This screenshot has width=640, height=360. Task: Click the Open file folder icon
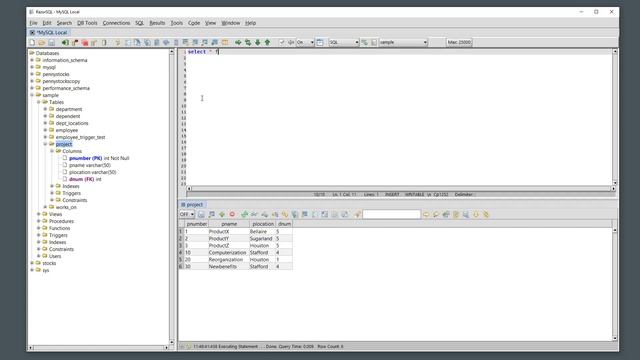click(42, 42)
